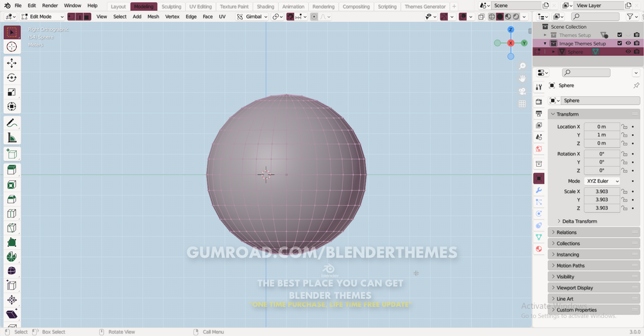Activate the Move tool

(12, 63)
